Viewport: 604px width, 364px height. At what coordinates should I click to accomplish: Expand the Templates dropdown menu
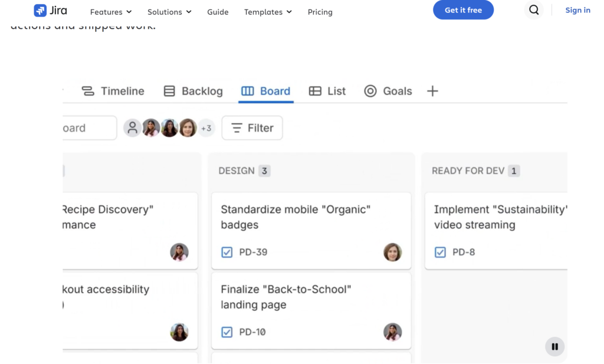click(268, 12)
